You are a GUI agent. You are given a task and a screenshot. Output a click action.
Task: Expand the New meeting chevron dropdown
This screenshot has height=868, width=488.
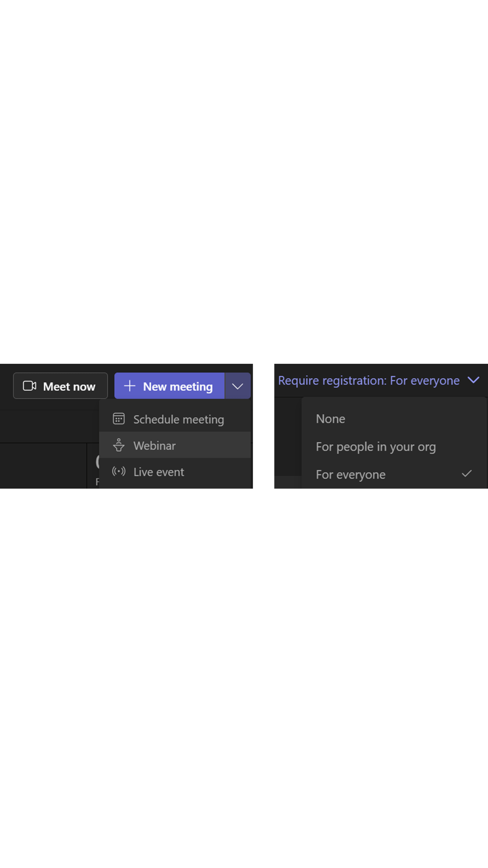point(237,386)
